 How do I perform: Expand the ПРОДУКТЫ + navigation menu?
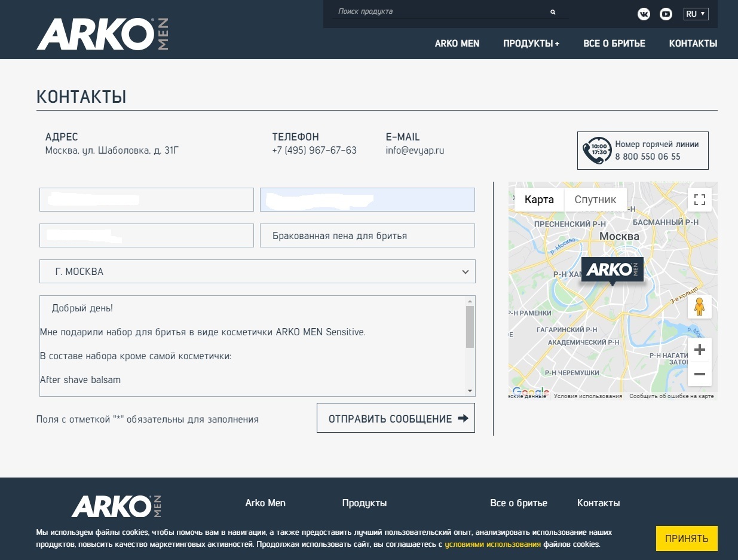point(531,44)
